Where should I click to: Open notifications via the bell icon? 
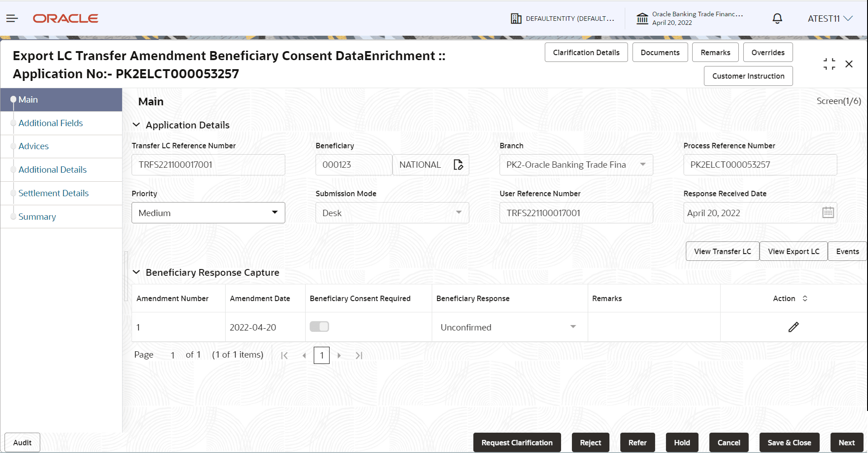777,18
